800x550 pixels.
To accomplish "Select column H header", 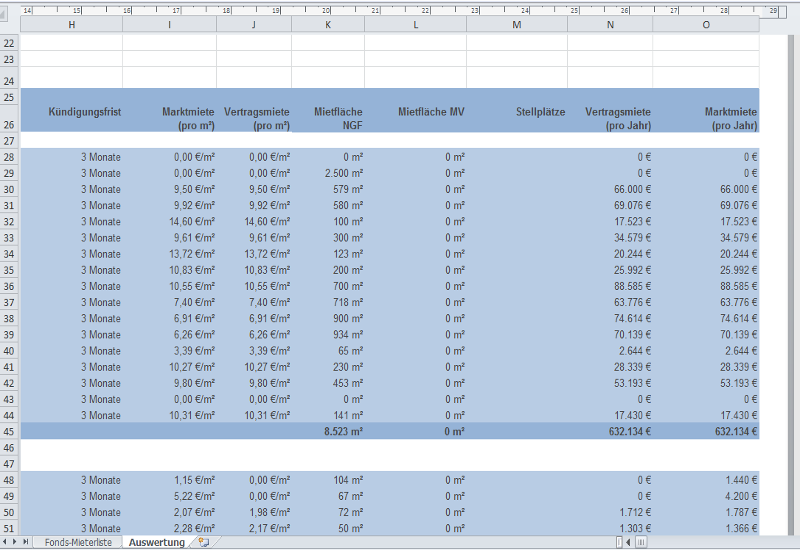I will coord(71,24).
